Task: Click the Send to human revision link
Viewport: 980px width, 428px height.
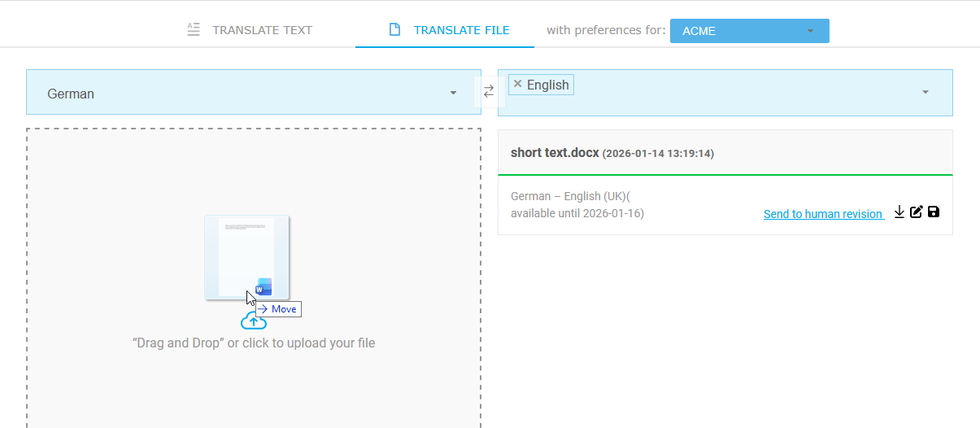Action: [x=823, y=214]
